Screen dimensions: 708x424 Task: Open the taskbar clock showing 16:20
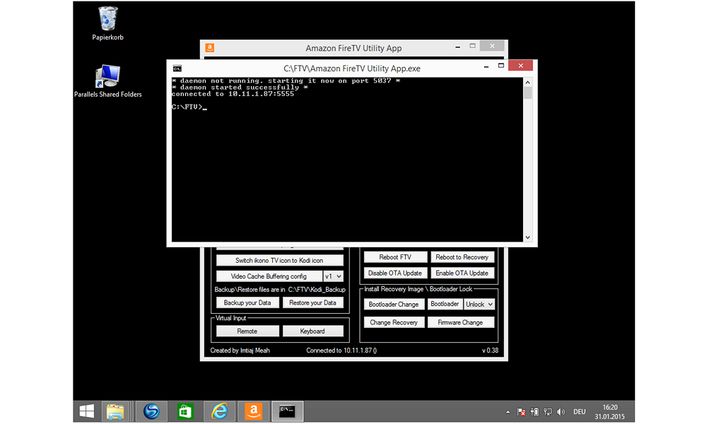610,412
